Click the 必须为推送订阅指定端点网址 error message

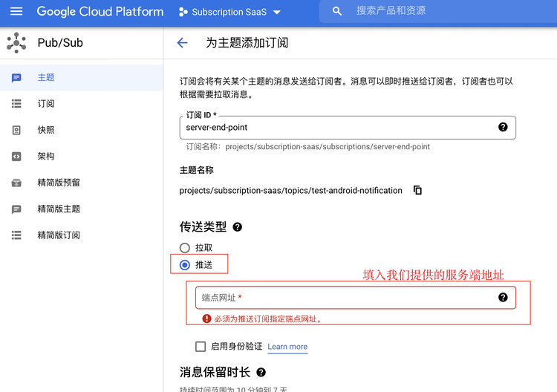(x=268, y=318)
